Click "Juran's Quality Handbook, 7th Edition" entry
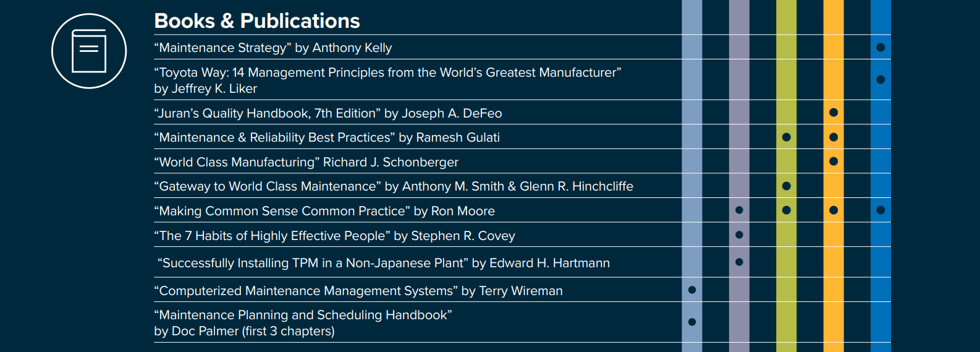This screenshot has width=980, height=352. click(327, 113)
